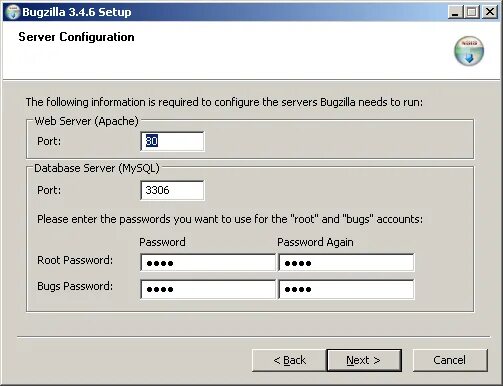Click the Bugzilla title bar app icon
This screenshot has width=503, height=386.
(x=13, y=12)
